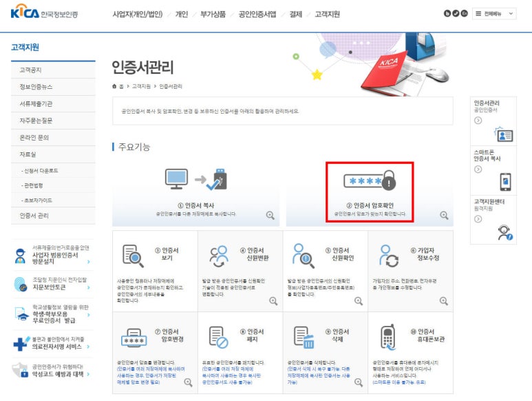Select the 인증서 신원변환 people icon
This screenshot has width=532, height=401.
tap(217, 256)
